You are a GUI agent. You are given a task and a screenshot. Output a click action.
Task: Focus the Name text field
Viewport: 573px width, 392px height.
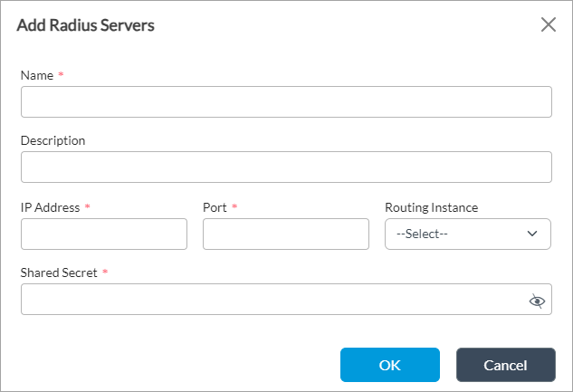(286, 102)
